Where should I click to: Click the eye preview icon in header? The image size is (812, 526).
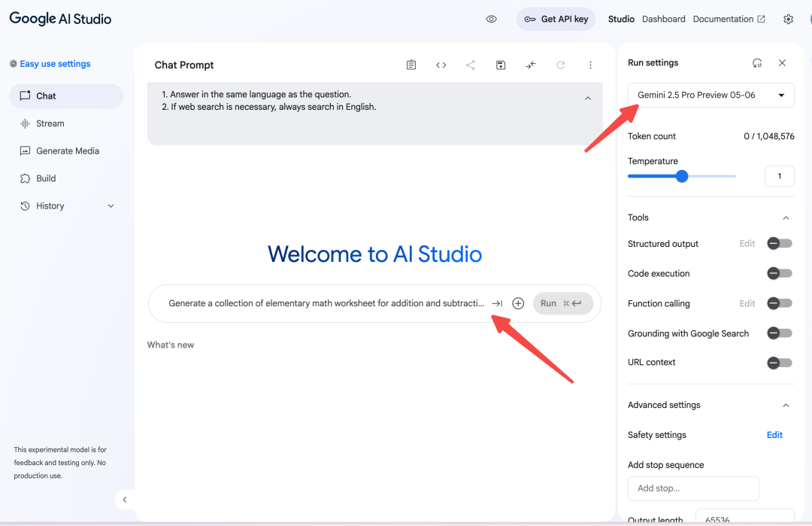click(492, 19)
